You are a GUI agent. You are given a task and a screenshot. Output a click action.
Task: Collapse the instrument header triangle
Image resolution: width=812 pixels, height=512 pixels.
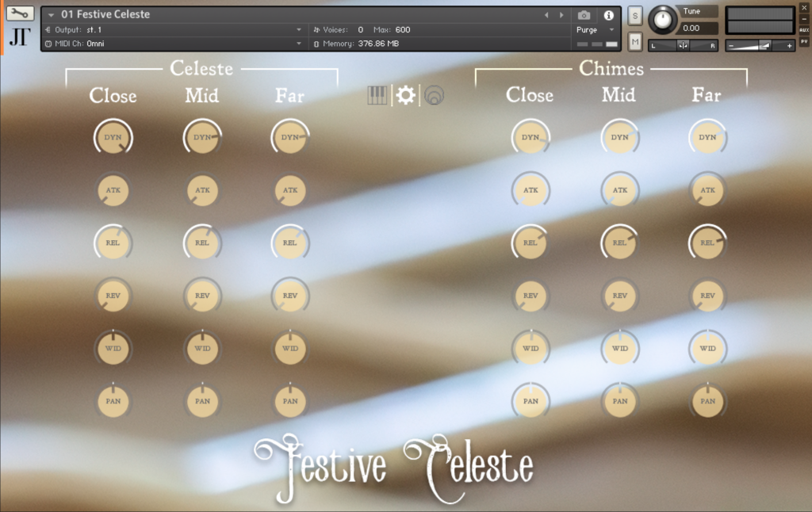pos(52,15)
